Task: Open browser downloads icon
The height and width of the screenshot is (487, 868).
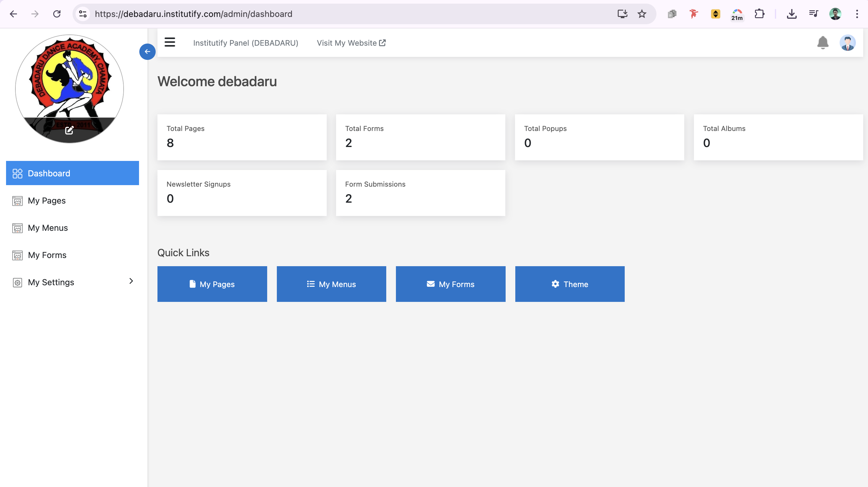Action: (x=792, y=14)
